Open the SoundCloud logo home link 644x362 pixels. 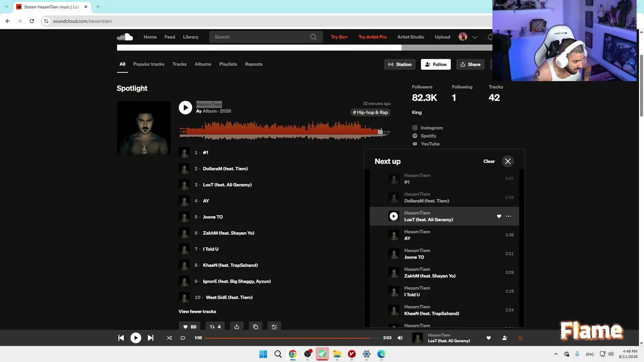point(125,37)
